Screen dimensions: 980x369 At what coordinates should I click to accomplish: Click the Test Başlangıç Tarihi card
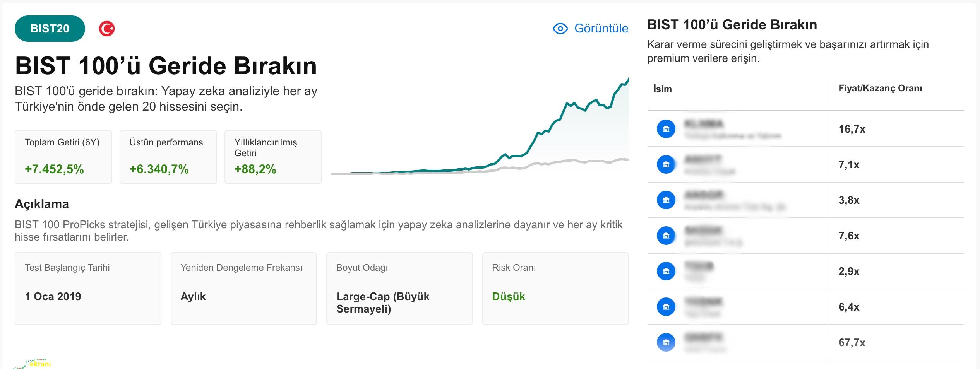click(88, 289)
